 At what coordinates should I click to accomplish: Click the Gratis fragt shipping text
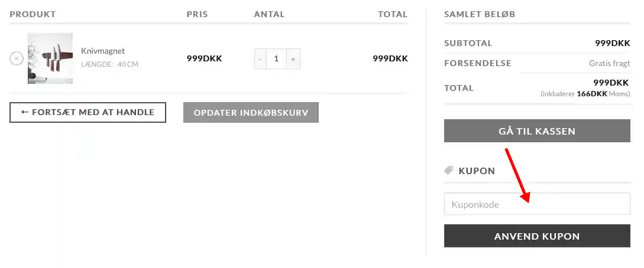click(x=609, y=63)
